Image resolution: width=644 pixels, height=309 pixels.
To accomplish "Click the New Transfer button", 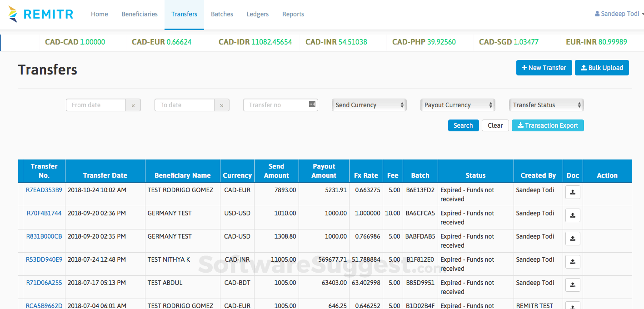I will [544, 67].
